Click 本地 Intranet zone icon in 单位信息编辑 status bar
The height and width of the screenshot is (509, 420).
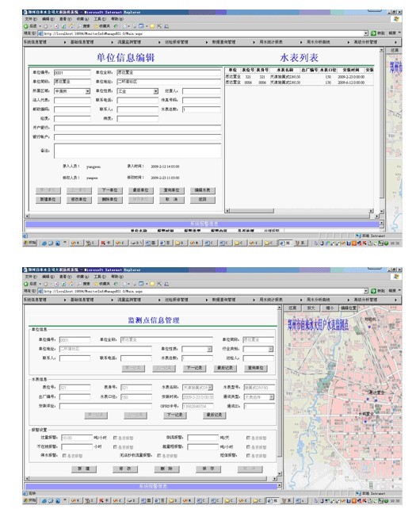point(358,235)
